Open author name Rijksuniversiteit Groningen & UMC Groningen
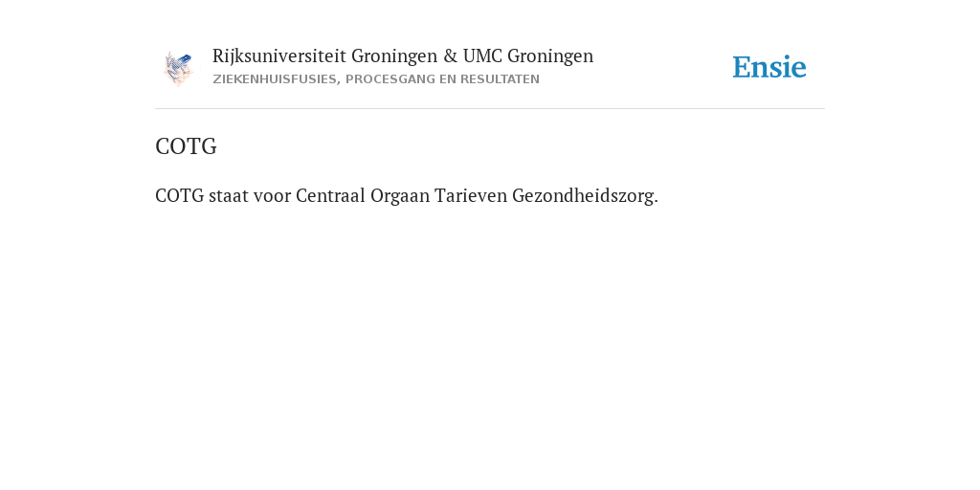Viewport: 980px width, 490px height. pos(403,56)
